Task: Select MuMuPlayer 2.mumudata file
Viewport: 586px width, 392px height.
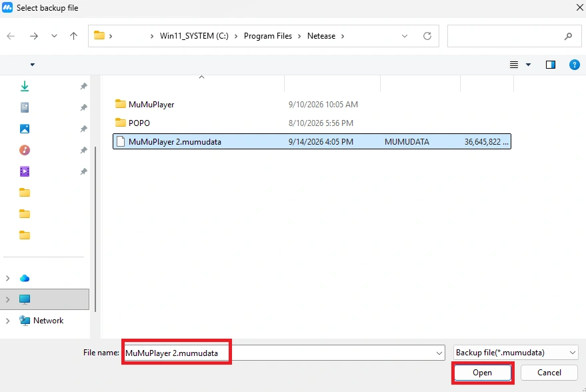Action: click(312, 141)
